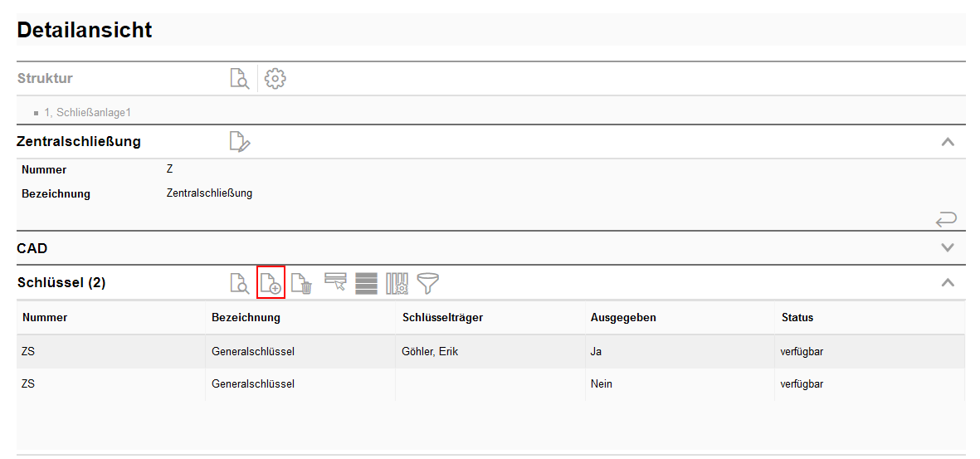
Task: Click the search document icon in Struktur
Action: (x=239, y=79)
